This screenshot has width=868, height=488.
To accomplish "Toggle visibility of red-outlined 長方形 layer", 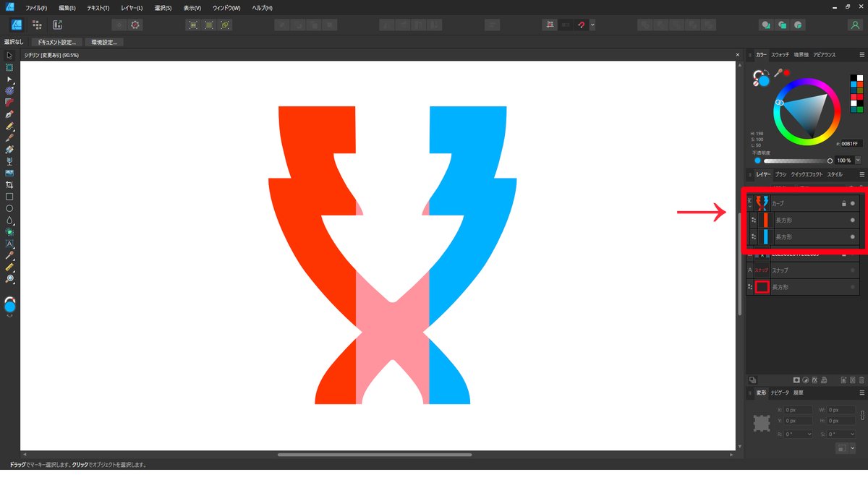I will coord(853,287).
